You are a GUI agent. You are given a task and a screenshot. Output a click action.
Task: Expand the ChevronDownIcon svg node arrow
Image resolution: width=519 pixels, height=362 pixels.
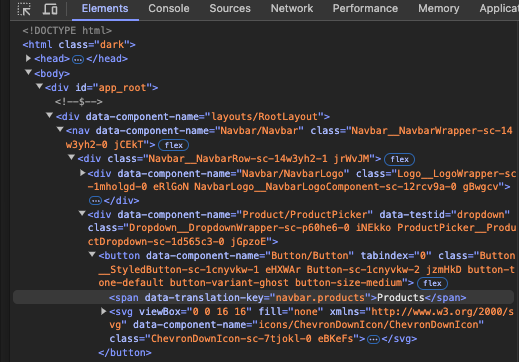[x=104, y=311]
